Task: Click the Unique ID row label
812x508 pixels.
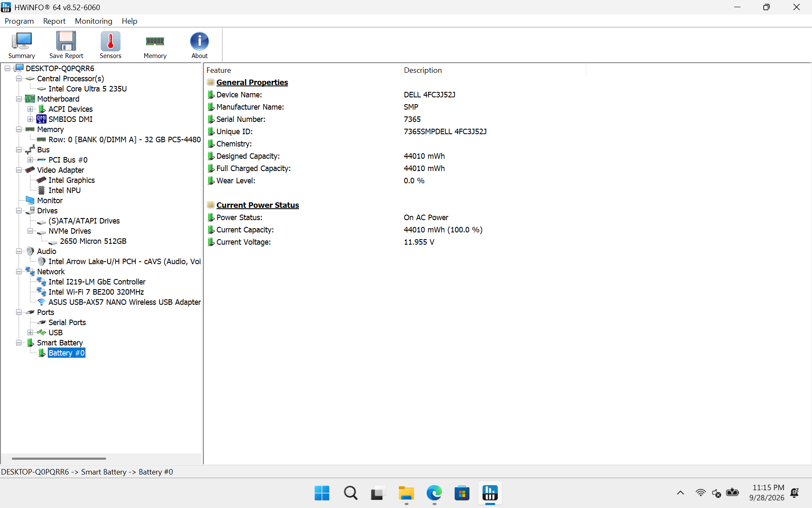Action: (x=234, y=131)
